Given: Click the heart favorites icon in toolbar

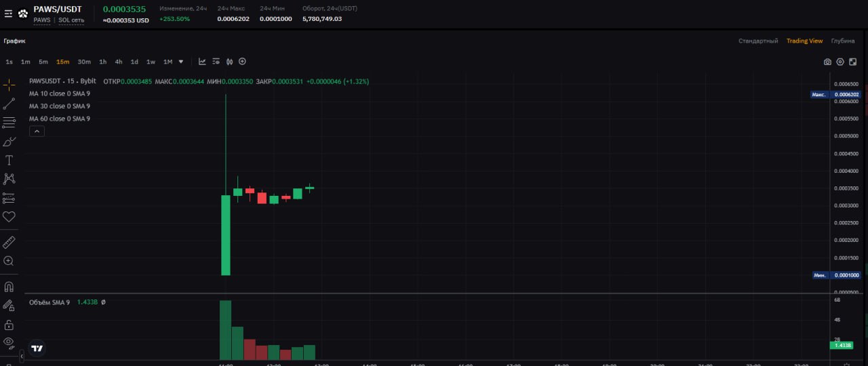Looking at the screenshot, I should pos(9,217).
